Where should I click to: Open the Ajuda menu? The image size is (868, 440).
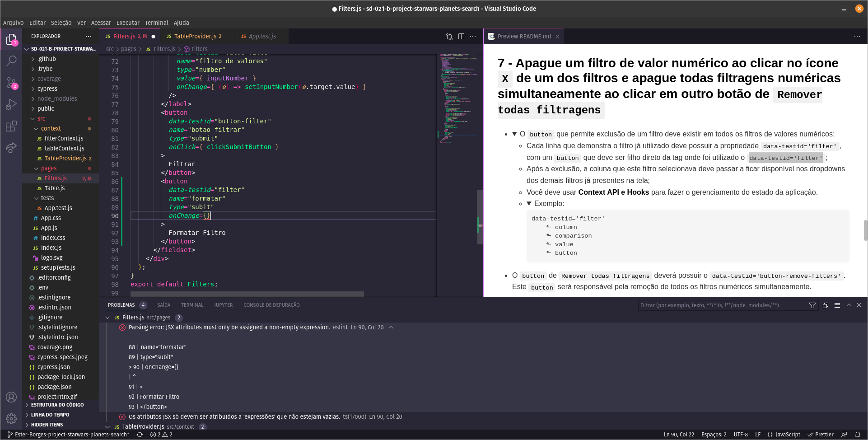coord(182,23)
